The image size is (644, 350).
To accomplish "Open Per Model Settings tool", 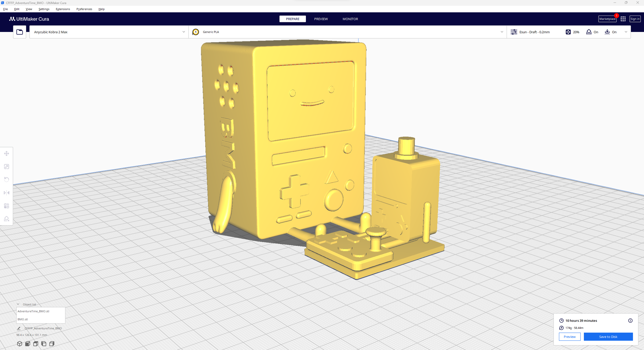I will 6,206.
